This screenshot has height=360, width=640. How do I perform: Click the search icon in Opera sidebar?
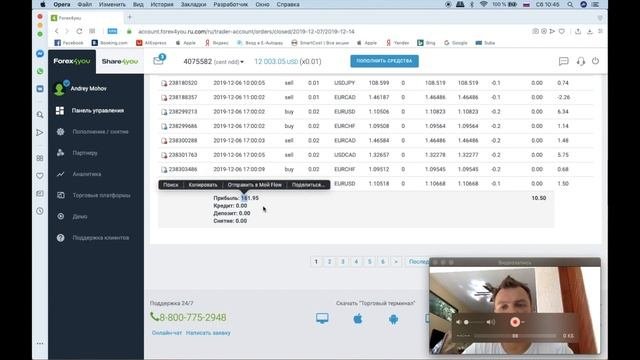point(40,115)
